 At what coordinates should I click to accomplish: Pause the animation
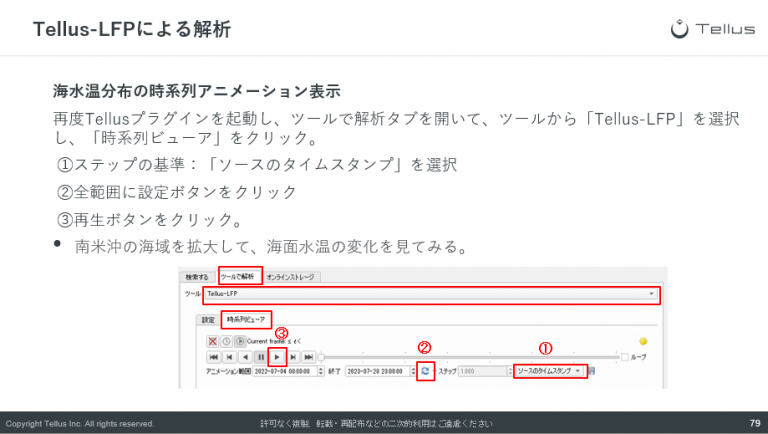coord(261,357)
